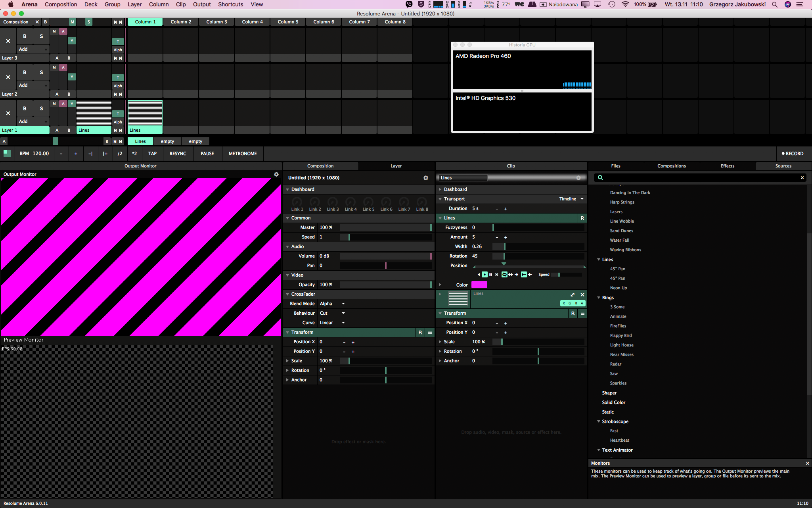The width and height of the screenshot is (812, 508).
Task: Toggle the A alpha channel on Lines source
Action: [x=582, y=303]
